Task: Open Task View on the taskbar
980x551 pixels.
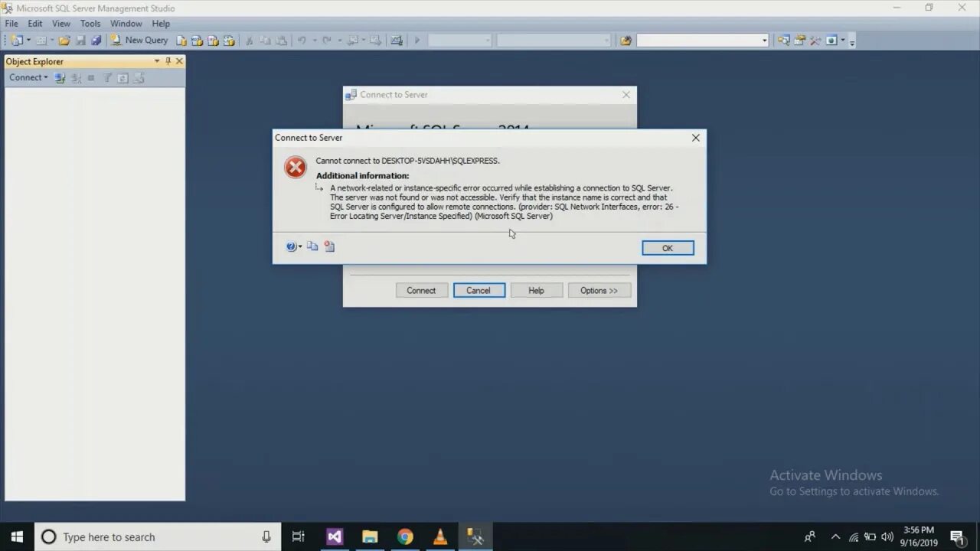Action: coord(299,537)
